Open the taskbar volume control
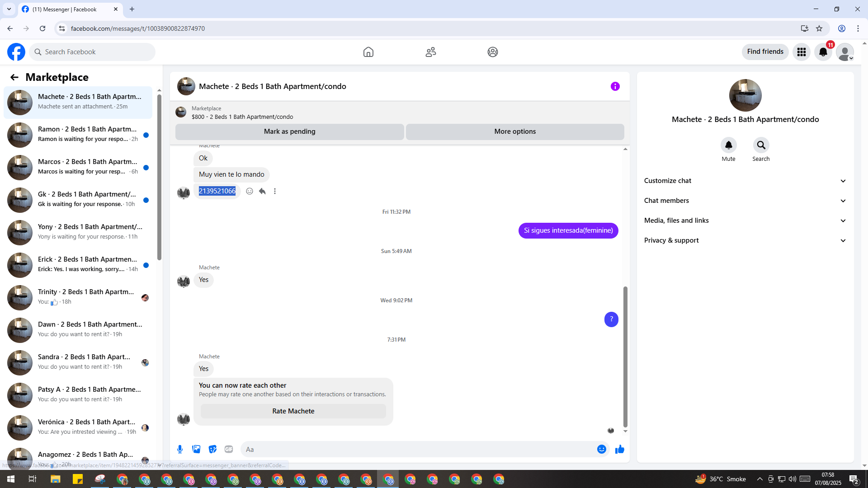 (793, 479)
